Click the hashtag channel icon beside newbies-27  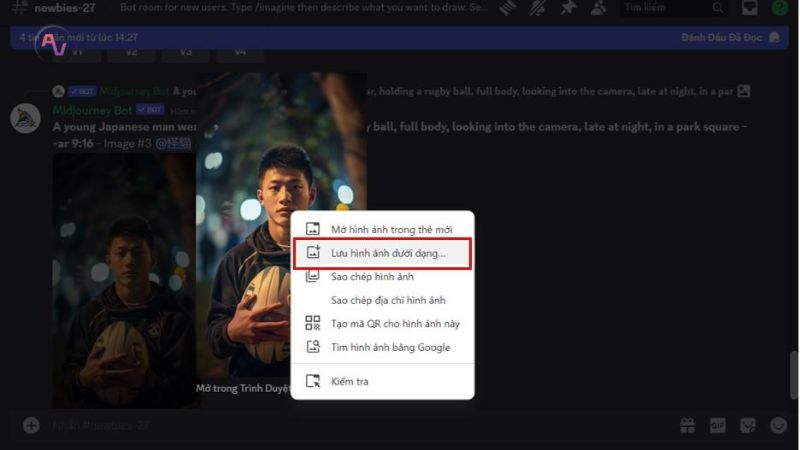[19, 8]
